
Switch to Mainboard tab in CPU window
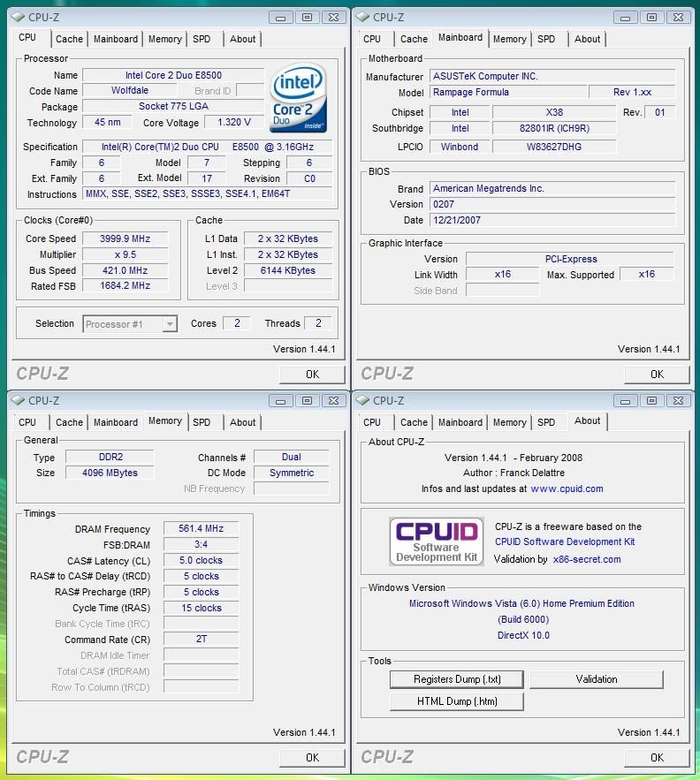(116, 39)
